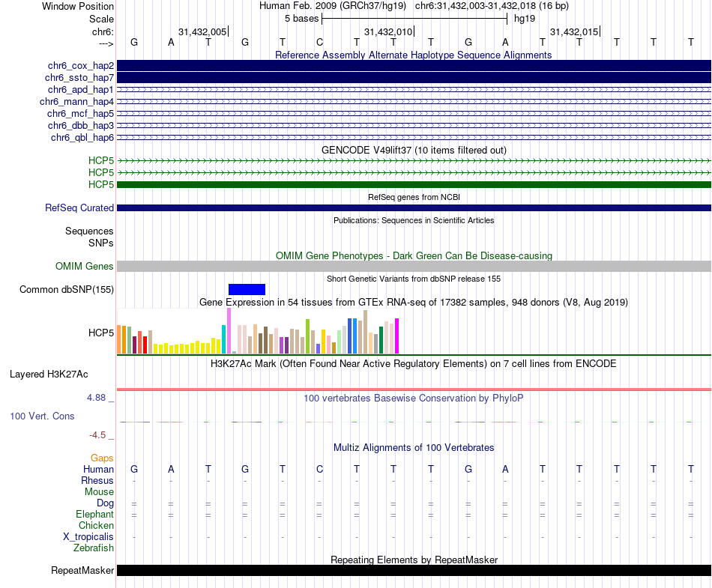The image size is (712, 588).
Task: Click the HCP5 GTEx expression label
Action: point(101,333)
